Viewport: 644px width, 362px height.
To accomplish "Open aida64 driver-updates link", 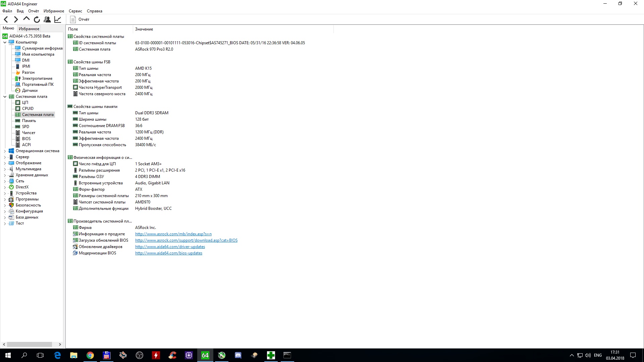I will pyautogui.click(x=170, y=247).
